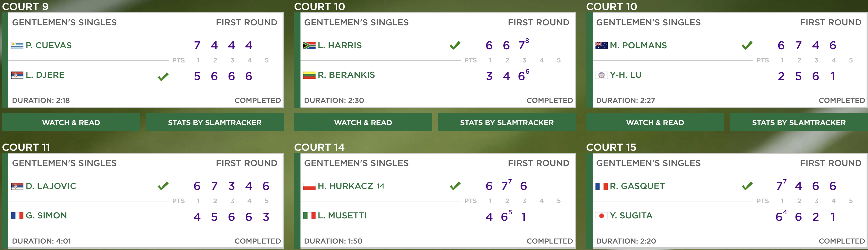
Task: Click the Japan flag next to Y. Sugita
Action: pos(601,216)
